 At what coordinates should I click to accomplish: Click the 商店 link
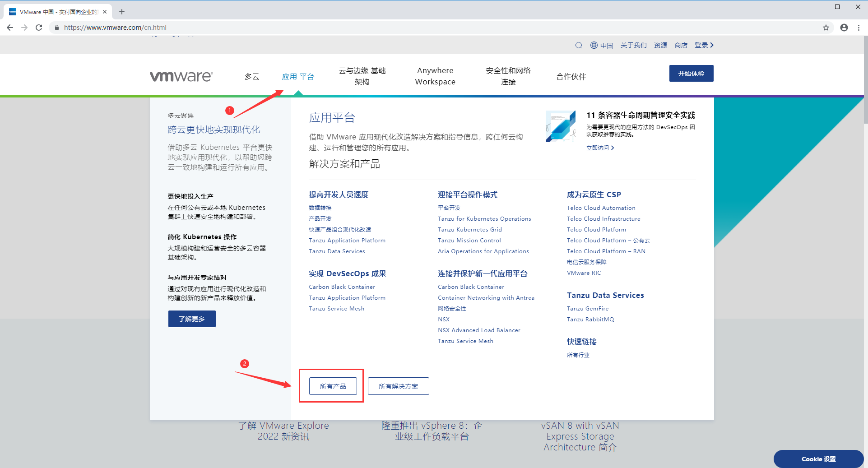[x=681, y=45]
